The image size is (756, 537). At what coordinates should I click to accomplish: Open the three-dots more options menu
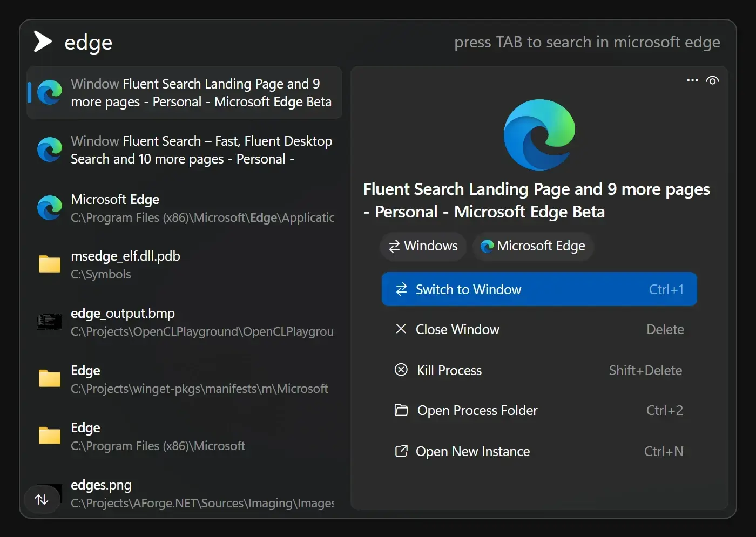pyautogui.click(x=692, y=80)
